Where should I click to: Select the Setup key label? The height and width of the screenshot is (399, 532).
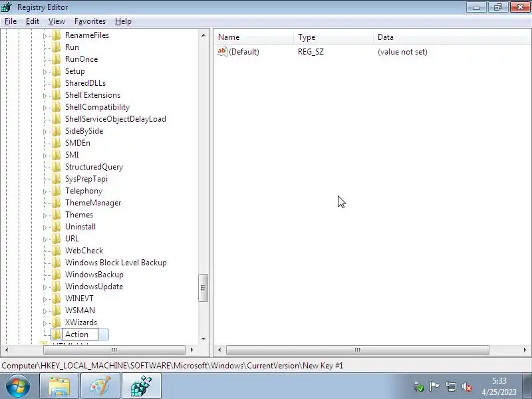[75, 71]
